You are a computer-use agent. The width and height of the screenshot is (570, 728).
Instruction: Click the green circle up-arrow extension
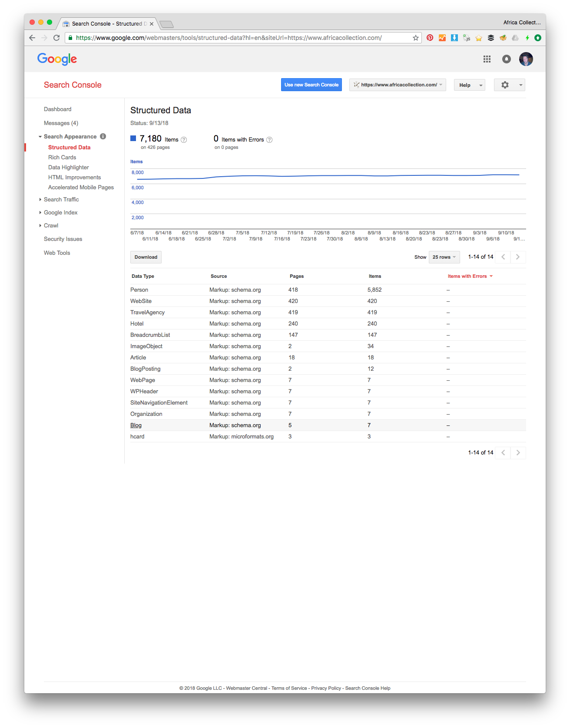click(x=538, y=38)
